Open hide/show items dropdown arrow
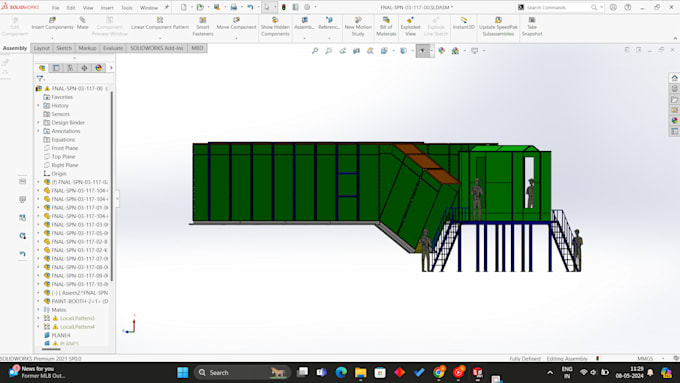This screenshot has width=680, height=383. click(432, 51)
